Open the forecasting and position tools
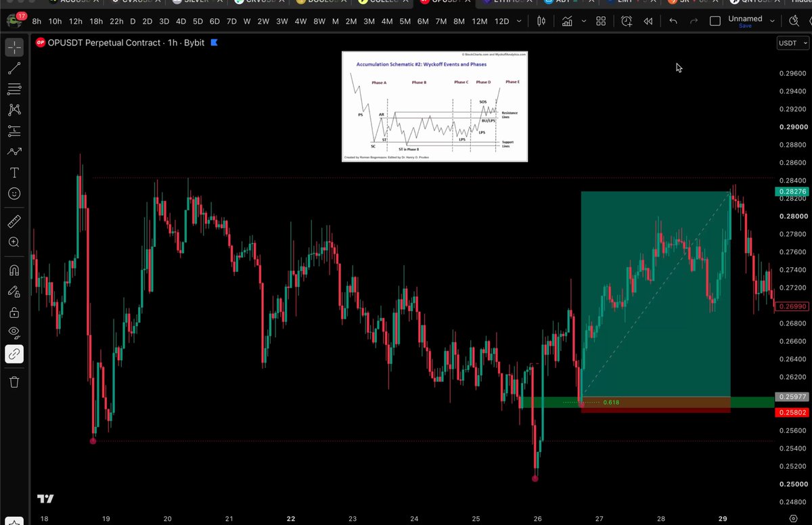Image resolution: width=812 pixels, height=525 pixels. click(x=14, y=131)
